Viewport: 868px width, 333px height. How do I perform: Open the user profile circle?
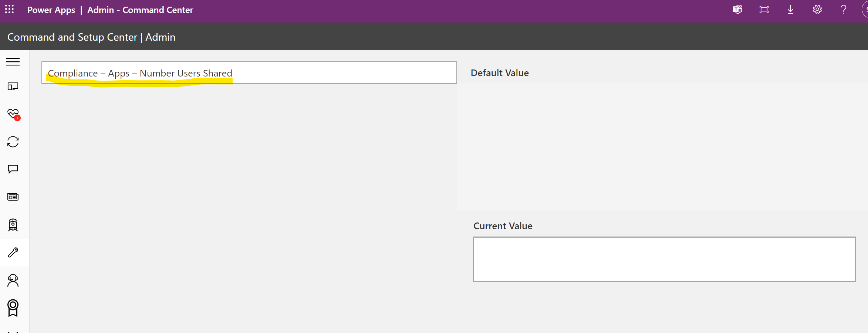(x=865, y=9)
